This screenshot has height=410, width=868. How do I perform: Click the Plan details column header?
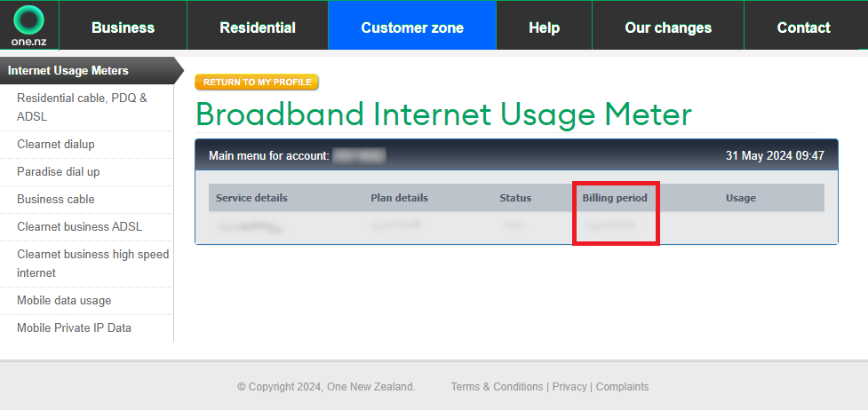[x=399, y=198]
